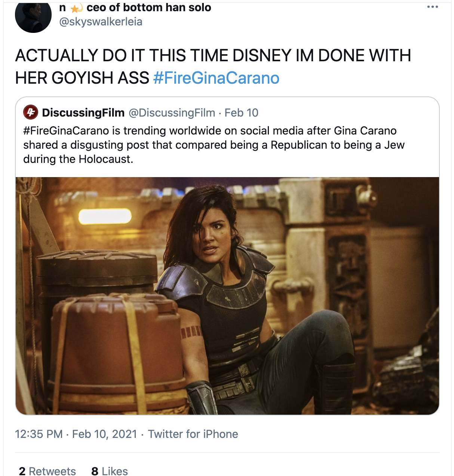Open the three-dot more options menu
The image size is (454, 476).
pyautogui.click(x=432, y=7)
